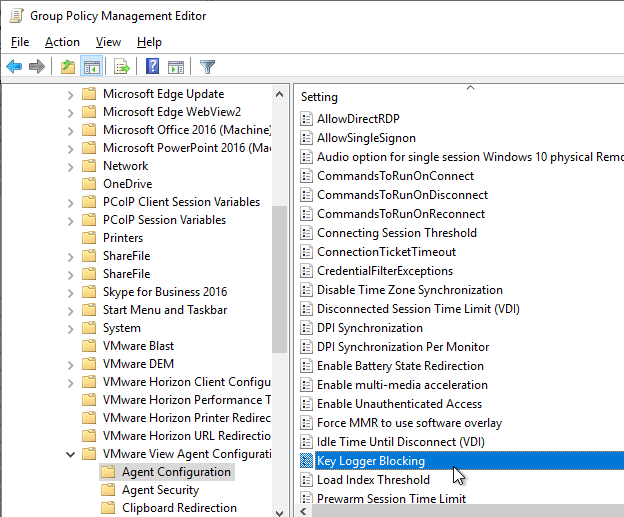The image size is (624, 517).
Task: Click the Back arrow toolbar icon
Action: 14,66
